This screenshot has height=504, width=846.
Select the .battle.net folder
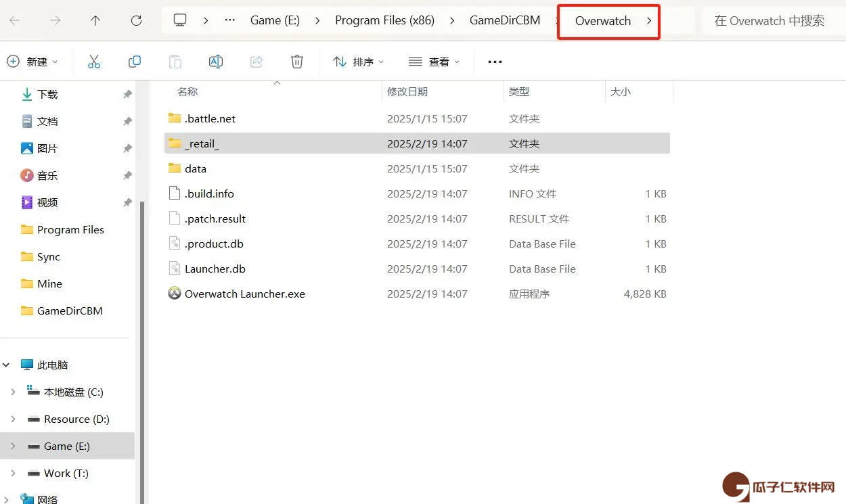coord(417,118)
